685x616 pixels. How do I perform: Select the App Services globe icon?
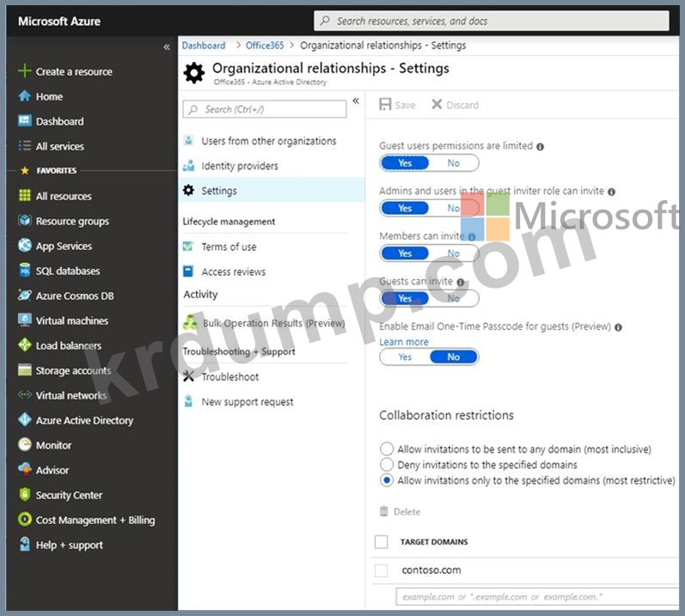pyautogui.click(x=24, y=246)
